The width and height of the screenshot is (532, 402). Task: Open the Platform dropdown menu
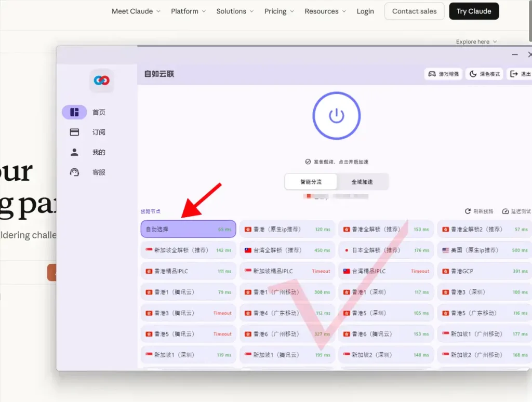[x=188, y=11]
